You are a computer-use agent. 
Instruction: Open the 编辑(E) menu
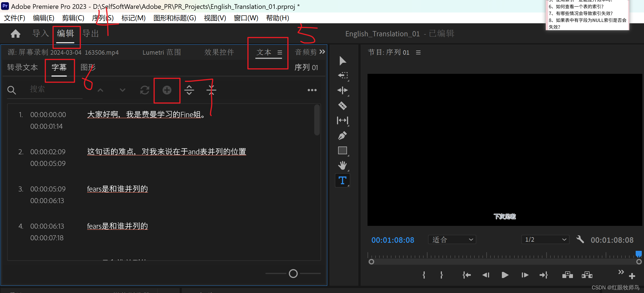pyautogui.click(x=44, y=18)
